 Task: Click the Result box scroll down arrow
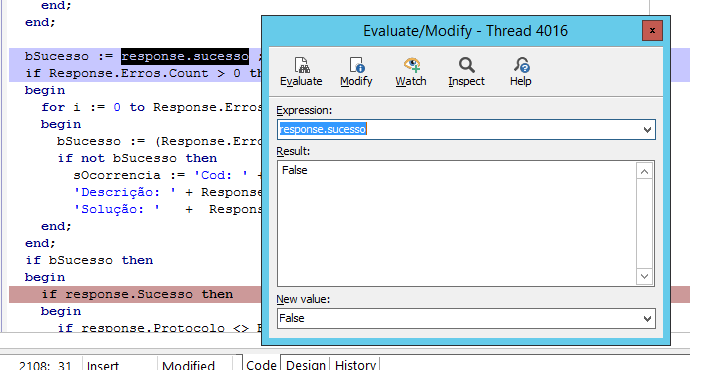coord(644,276)
